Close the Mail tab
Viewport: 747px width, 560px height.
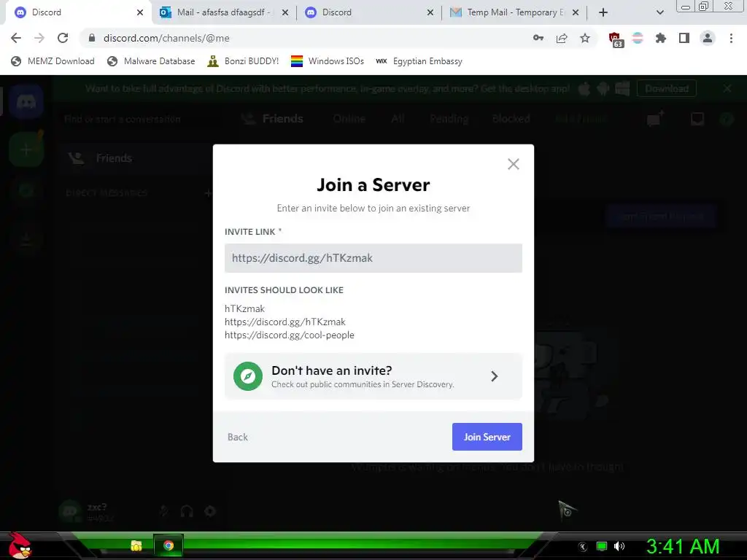click(285, 12)
